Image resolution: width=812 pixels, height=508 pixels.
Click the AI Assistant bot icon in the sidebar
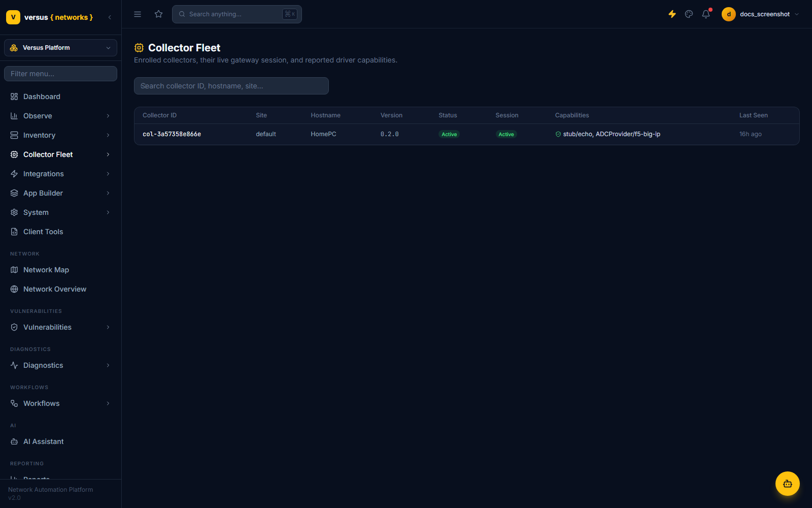14,441
